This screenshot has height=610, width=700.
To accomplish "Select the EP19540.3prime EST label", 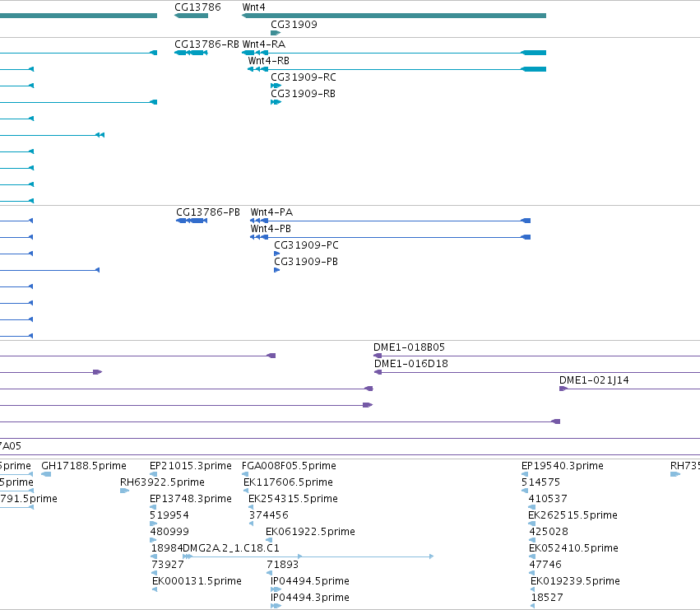I will pos(563,466).
